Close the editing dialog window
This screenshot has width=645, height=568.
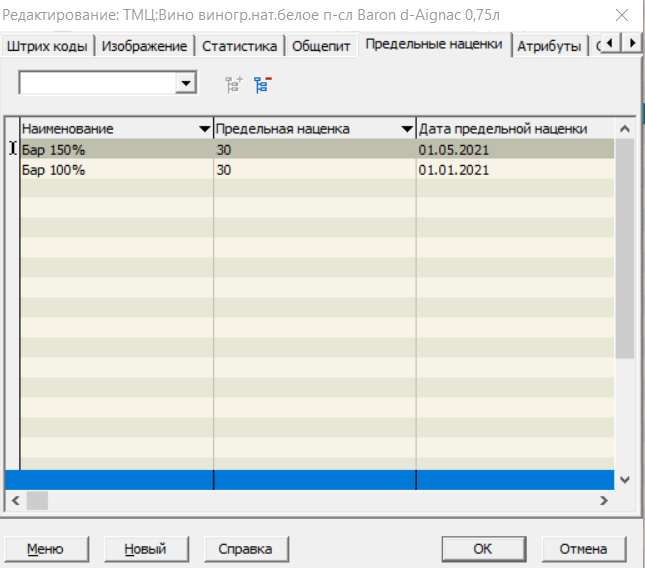(x=622, y=14)
